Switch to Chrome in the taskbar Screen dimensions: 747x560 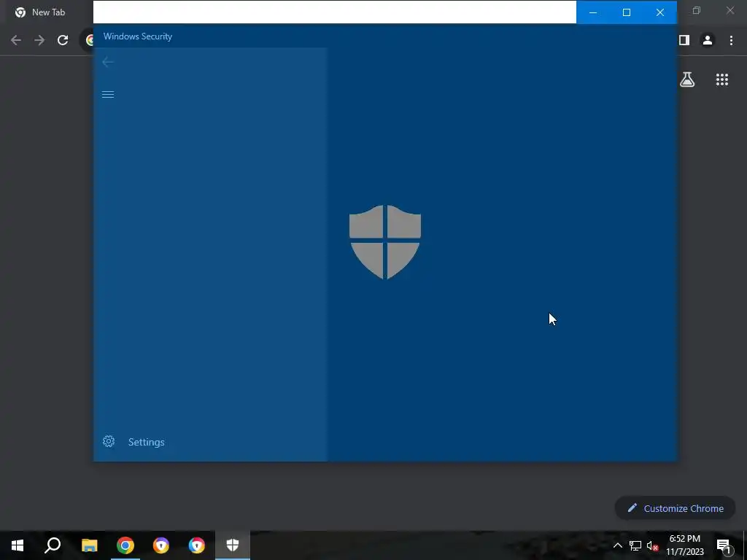pos(125,545)
